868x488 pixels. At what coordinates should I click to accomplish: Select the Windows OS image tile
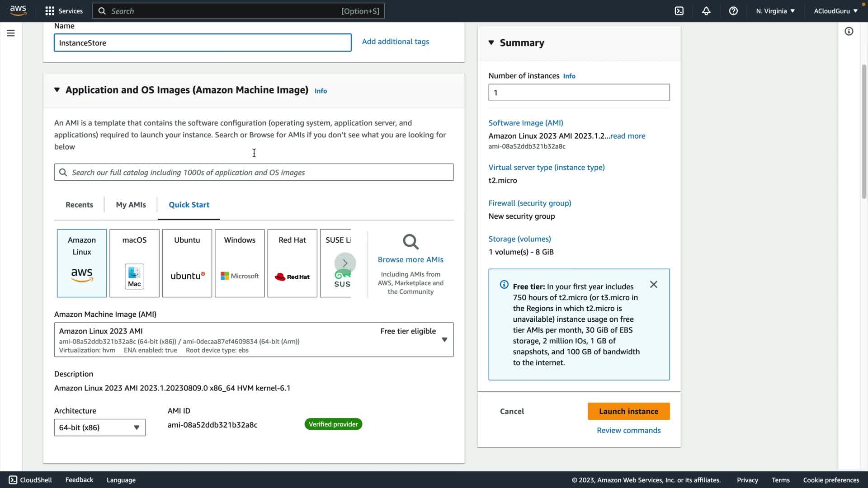tap(240, 263)
